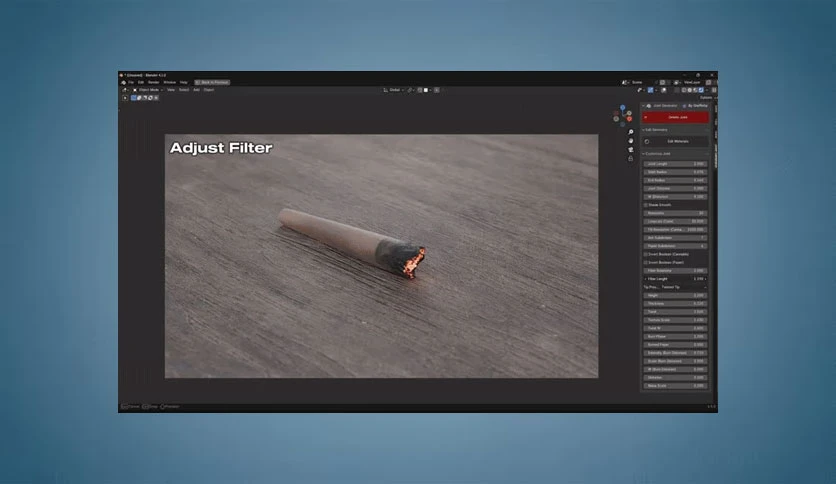836x484 pixels.
Task: Open the viewport View menu
Action: pyautogui.click(x=171, y=90)
